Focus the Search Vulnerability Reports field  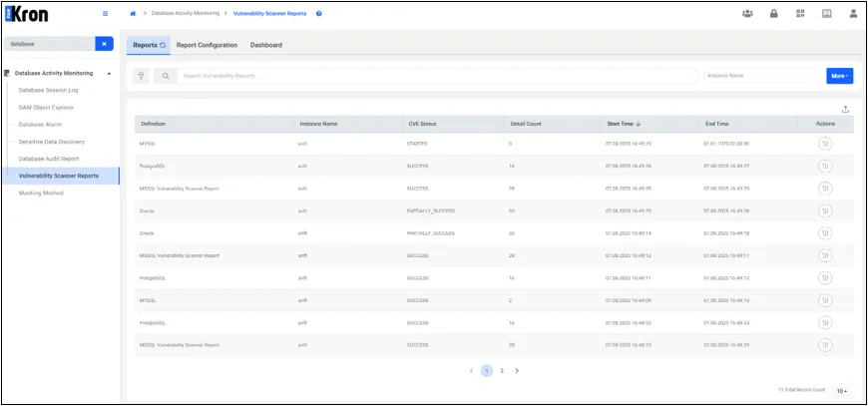(x=437, y=76)
